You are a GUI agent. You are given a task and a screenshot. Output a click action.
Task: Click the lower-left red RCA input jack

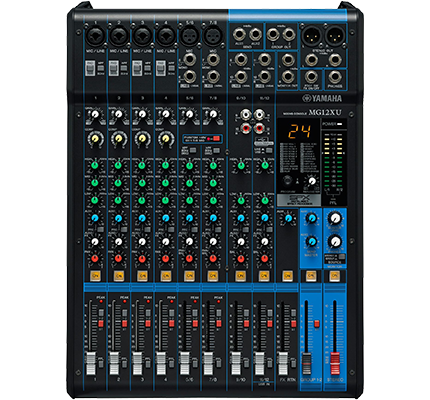[x=246, y=127]
